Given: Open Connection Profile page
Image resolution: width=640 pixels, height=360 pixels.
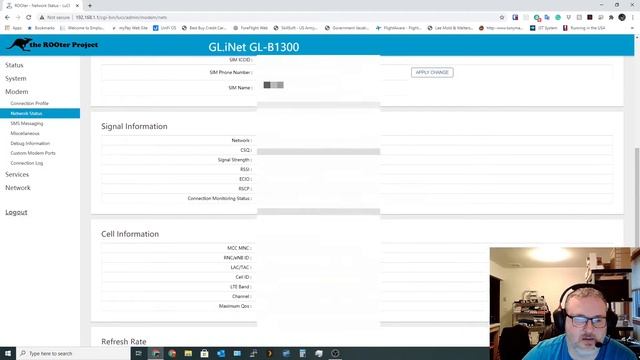Looking at the screenshot, I should pos(29,103).
